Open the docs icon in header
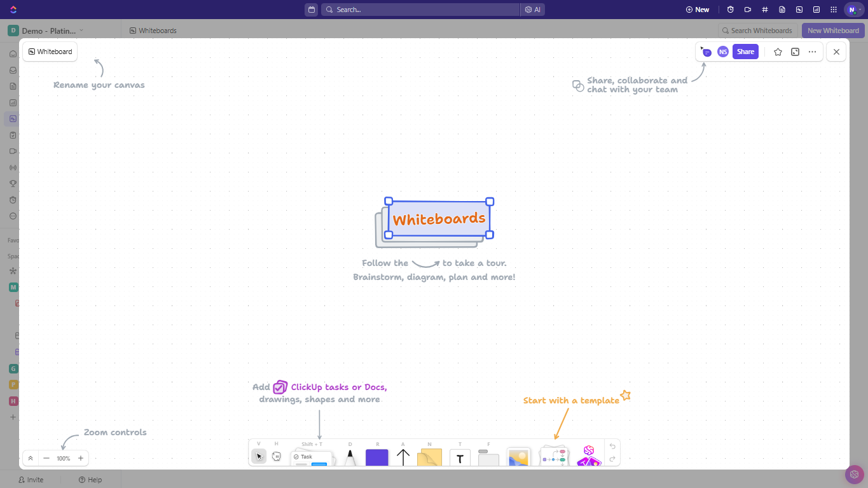Screen dimensions: 868x488 tap(782, 10)
